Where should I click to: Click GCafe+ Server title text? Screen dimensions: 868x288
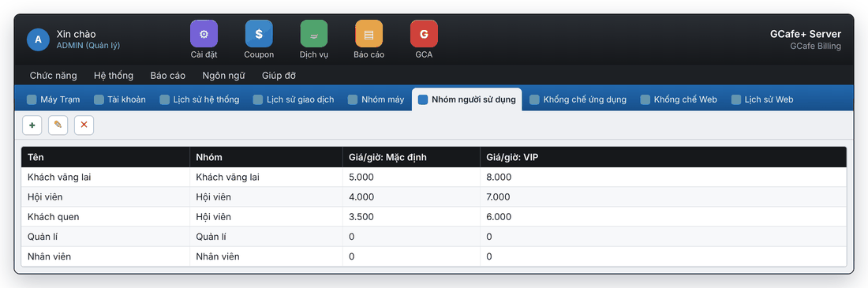coord(806,34)
